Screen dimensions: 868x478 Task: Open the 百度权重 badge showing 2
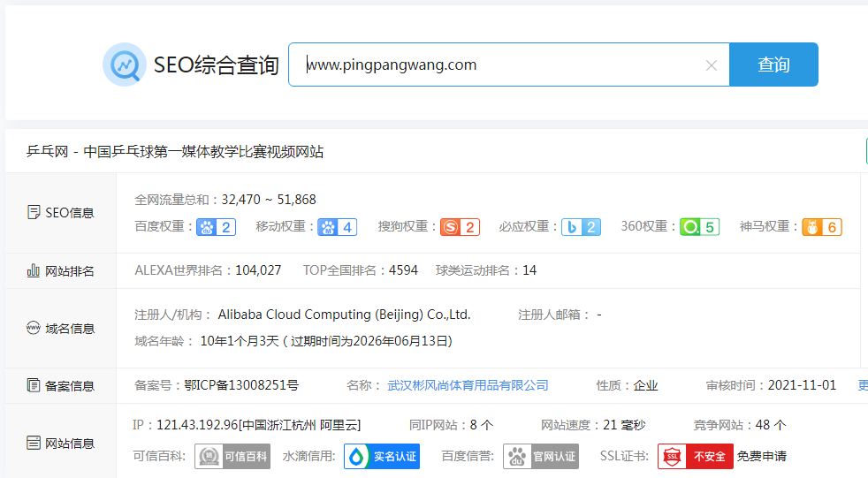pos(216,227)
